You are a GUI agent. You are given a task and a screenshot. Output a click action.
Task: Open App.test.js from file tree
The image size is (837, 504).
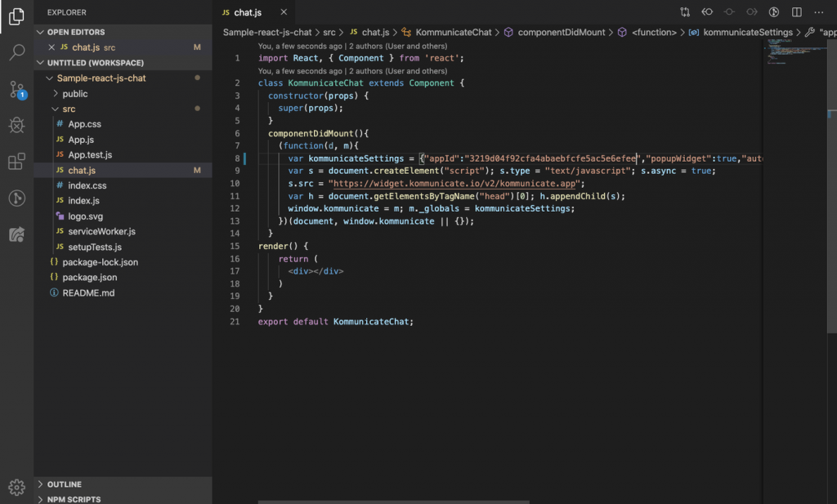point(90,155)
